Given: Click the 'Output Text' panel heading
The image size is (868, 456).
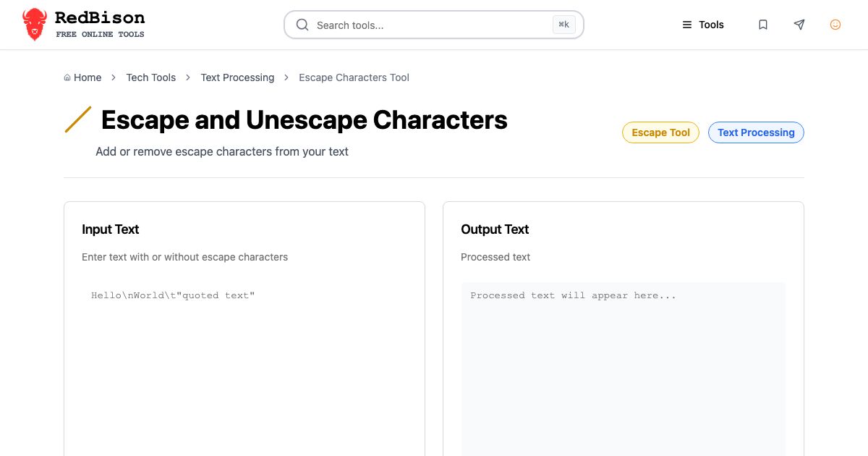Looking at the screenshot, I should [495, 229].
